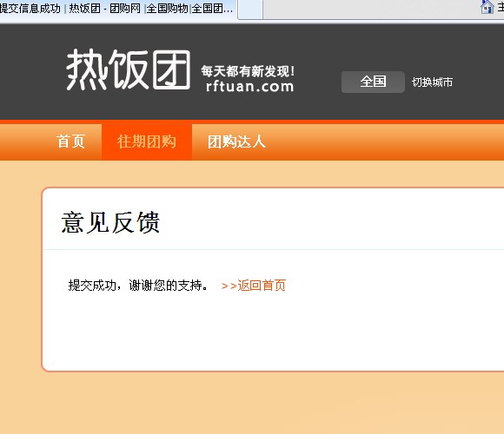Click the 全国 city button

373,82
